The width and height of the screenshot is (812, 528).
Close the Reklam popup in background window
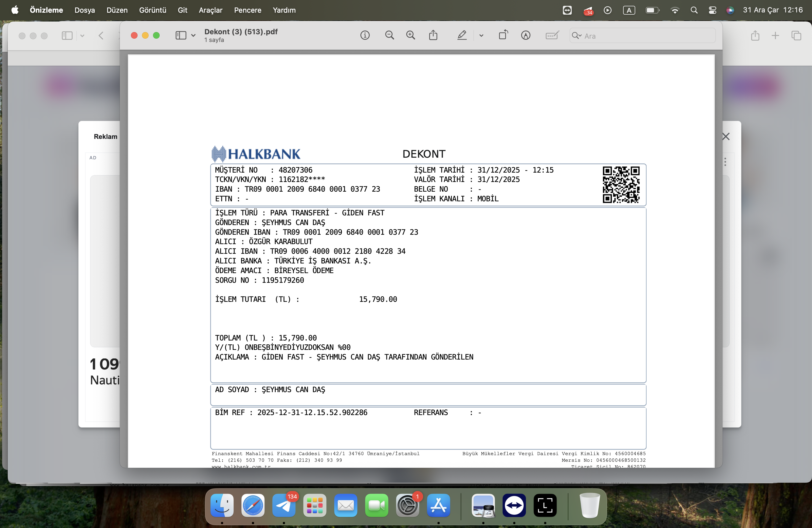[x=726, y=136]
